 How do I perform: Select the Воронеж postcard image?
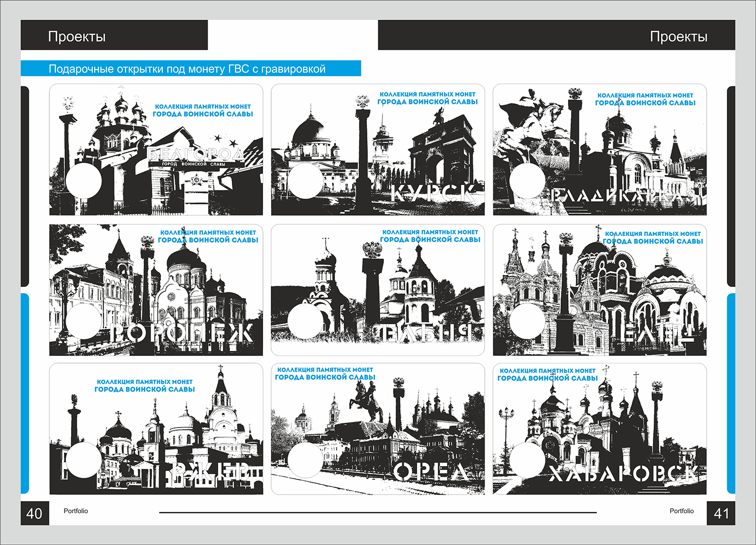tap(156, 290)
